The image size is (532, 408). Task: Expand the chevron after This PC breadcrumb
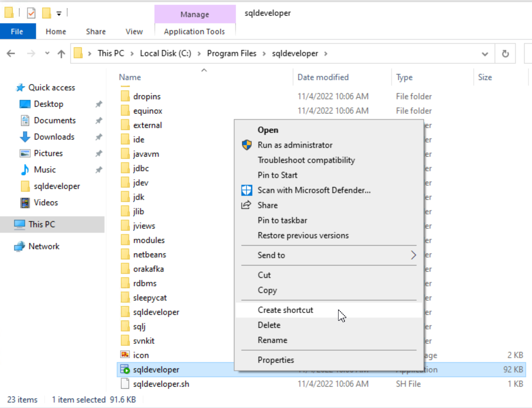coord(132,54)
